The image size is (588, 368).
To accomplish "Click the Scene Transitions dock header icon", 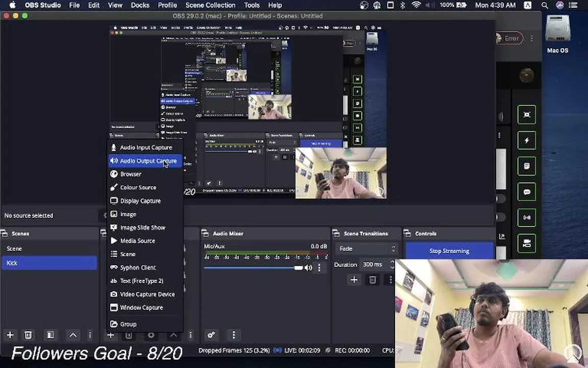I will pyautogui.click(x=336, y=234).
